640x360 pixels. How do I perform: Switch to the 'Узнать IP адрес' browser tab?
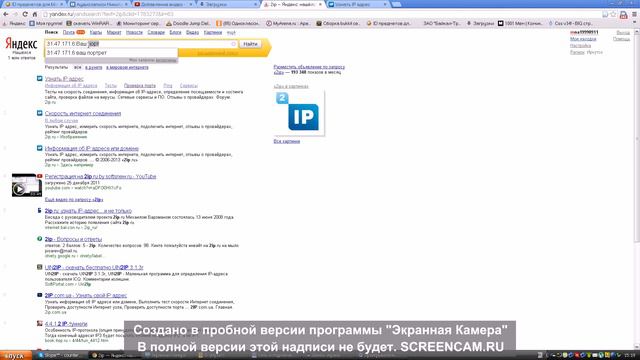pyautogui.click(x=357, y=4)
